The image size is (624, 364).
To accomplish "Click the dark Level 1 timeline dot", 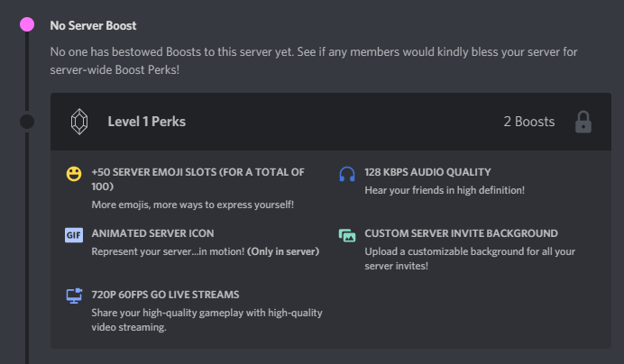I will [x=27, y=122].
